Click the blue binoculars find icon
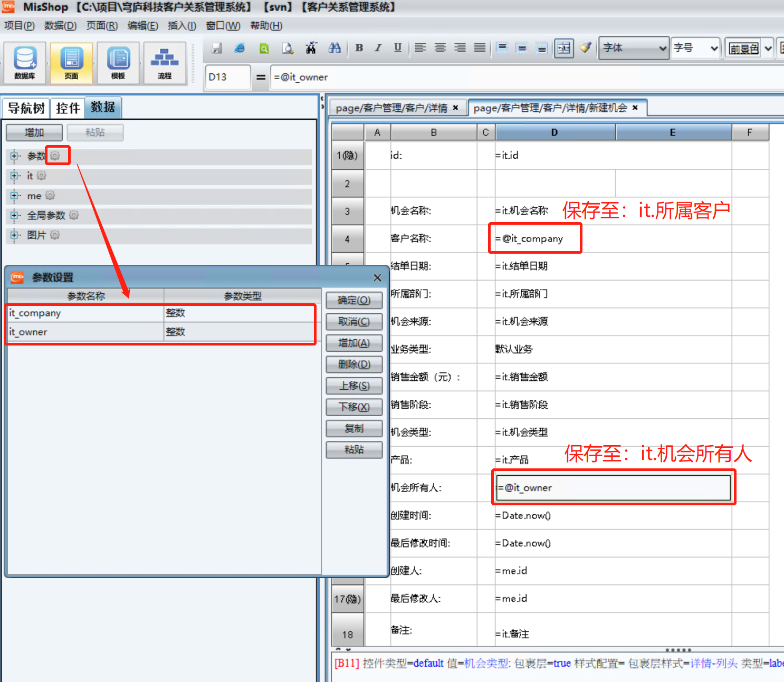The height and width of the screenshot is (682, 784). tap(334, 49)
